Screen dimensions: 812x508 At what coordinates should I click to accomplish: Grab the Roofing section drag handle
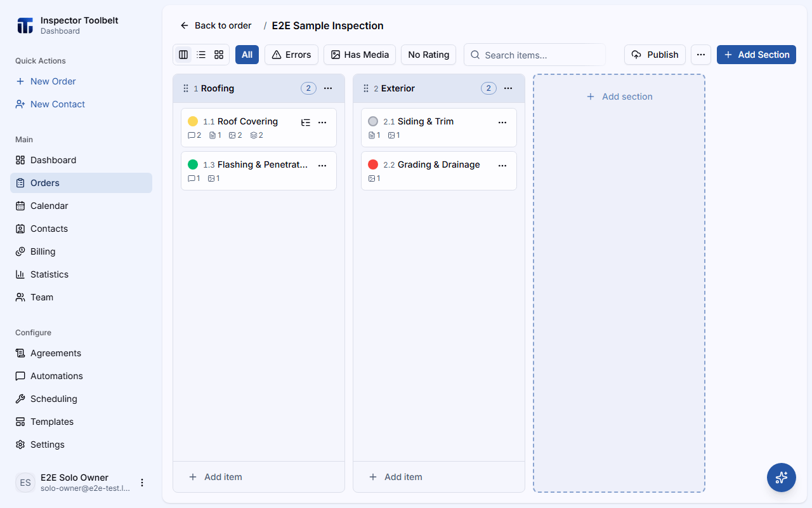coord(186,88)
